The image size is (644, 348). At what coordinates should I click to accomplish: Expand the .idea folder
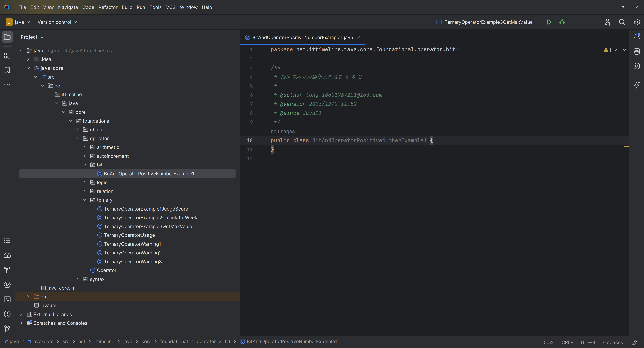tap(28, 59)
